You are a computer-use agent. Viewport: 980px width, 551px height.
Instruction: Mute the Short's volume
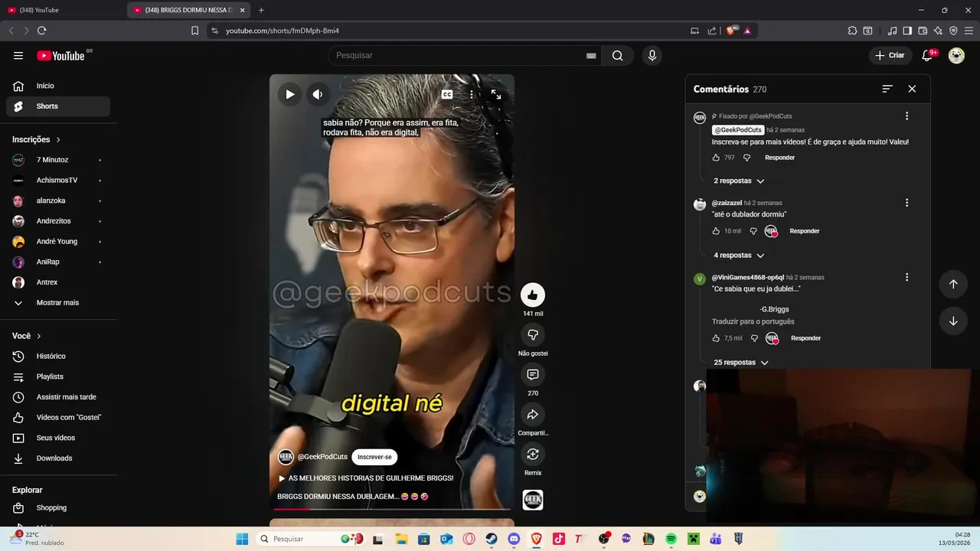tap(318, 94)
